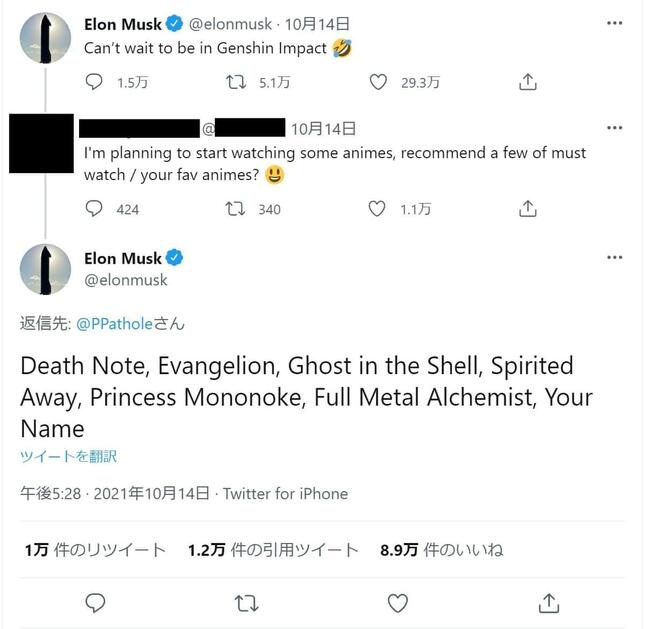The image size is (645, 629).
Task: Retweet the main anime list tweet
Action: point(246,602)
